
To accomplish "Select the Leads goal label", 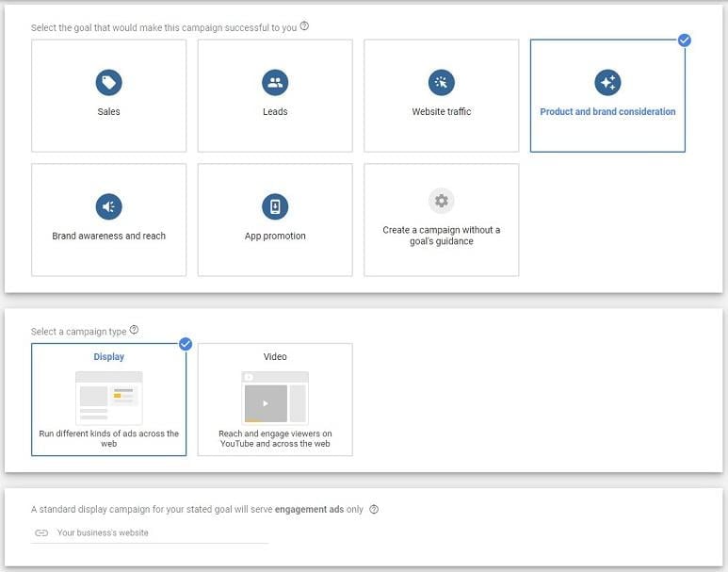I will (275, 111).
